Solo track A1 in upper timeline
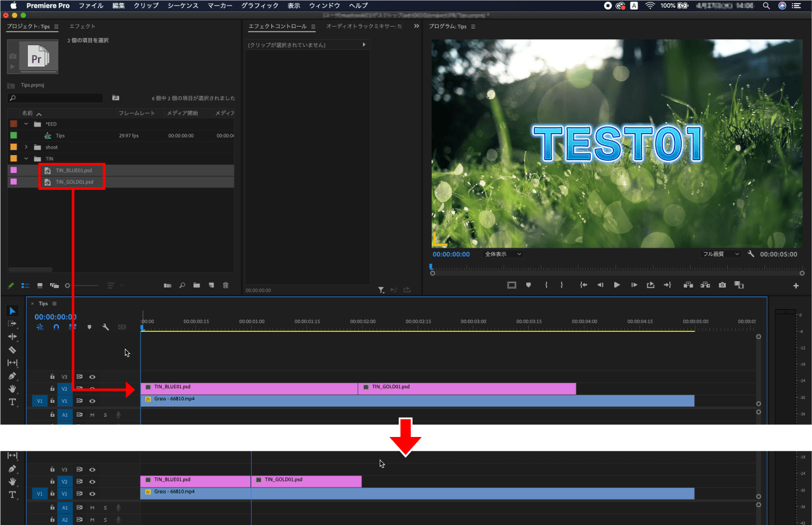This screenshot has height=525, width=812. click(x=105, y=415)
